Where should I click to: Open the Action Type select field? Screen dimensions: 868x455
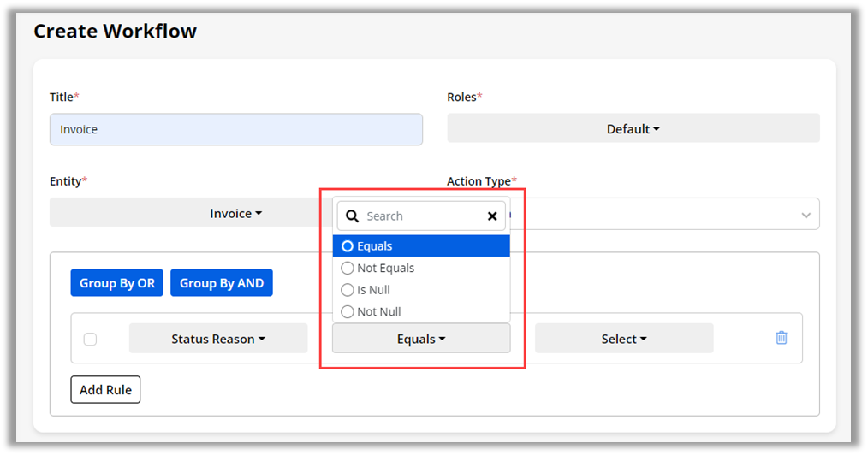[668, 215]
